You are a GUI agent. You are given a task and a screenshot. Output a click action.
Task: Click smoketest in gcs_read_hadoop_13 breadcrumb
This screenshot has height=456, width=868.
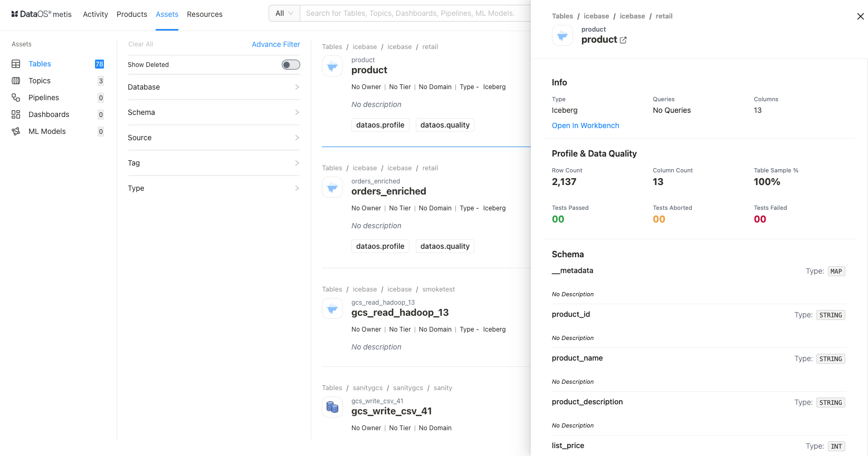point(438,289)
